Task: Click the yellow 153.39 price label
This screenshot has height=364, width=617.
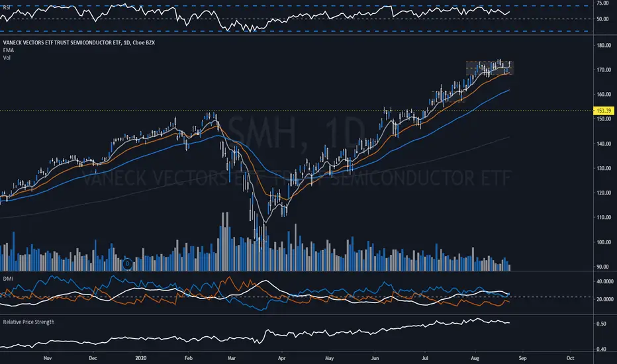Action: 604,111
